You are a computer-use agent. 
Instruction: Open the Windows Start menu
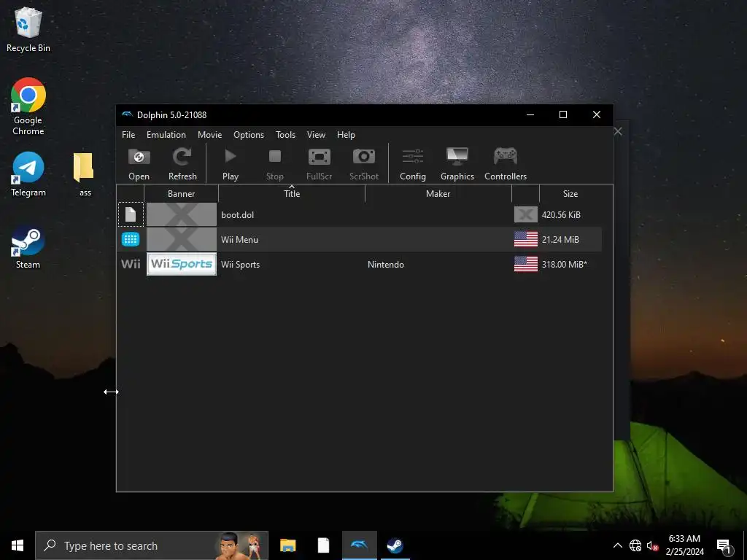18,545
